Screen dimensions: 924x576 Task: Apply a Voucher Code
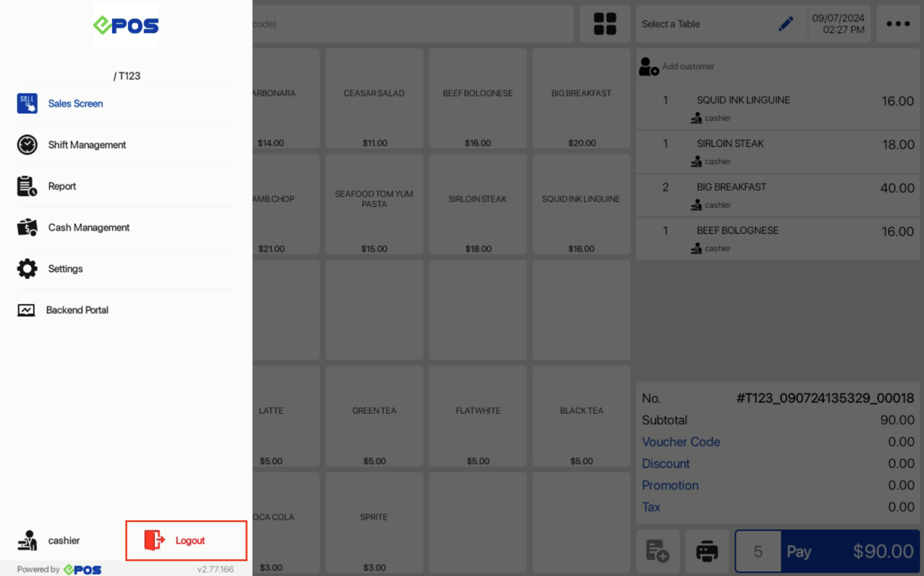click(x=681, y=442)
